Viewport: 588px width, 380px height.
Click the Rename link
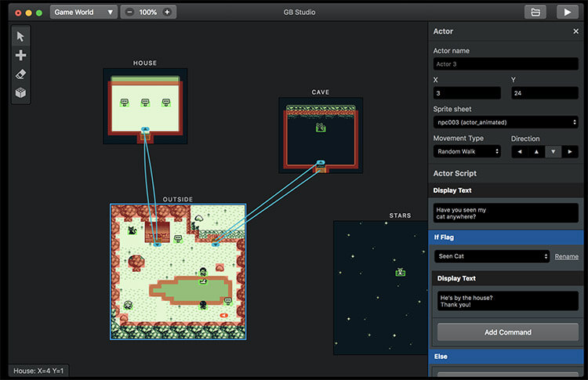coord(566,257)
